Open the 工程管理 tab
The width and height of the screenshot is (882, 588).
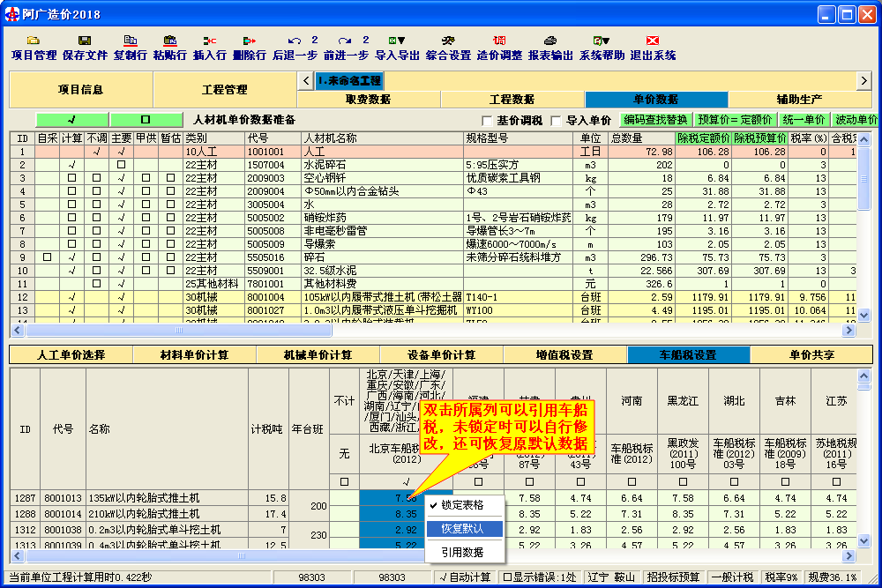pyautogui.click(x=225, y=89)
